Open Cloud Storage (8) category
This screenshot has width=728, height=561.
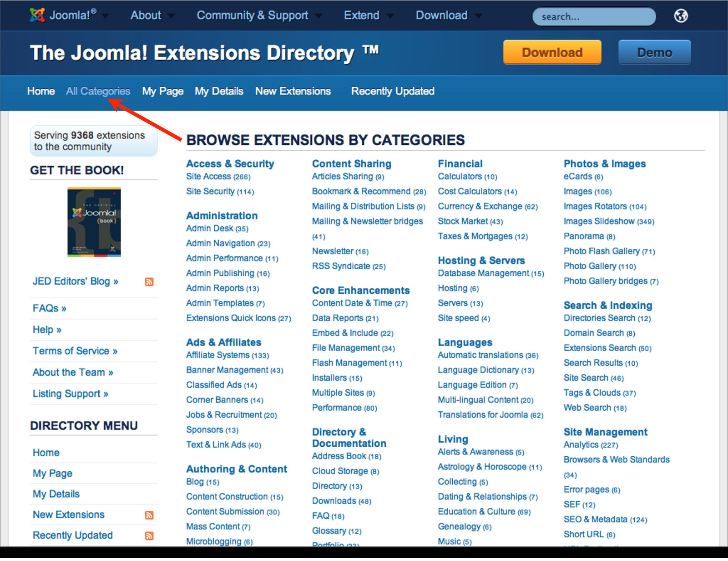(345, 471)
